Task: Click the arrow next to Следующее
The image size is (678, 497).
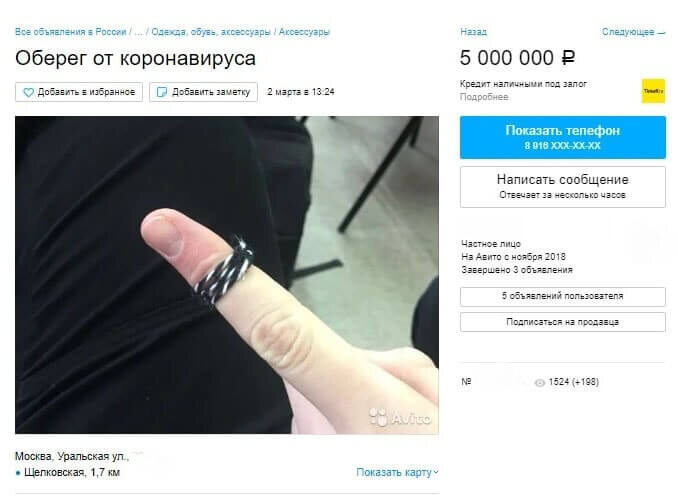Action: pyautogui.click(x=661, y=32)
